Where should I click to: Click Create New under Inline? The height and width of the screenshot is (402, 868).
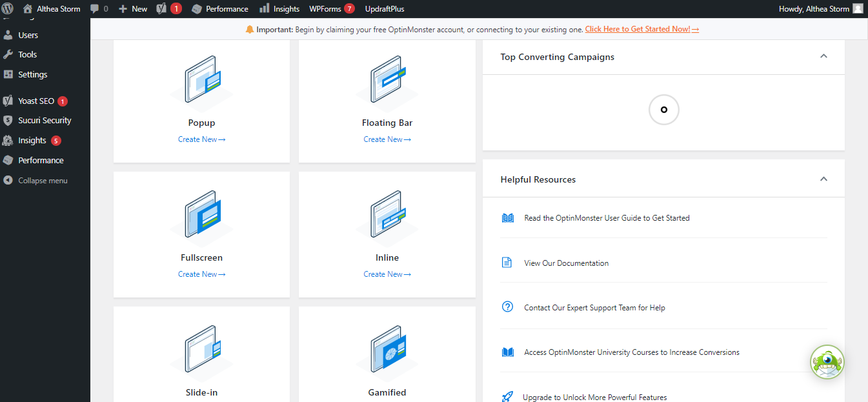387,274
